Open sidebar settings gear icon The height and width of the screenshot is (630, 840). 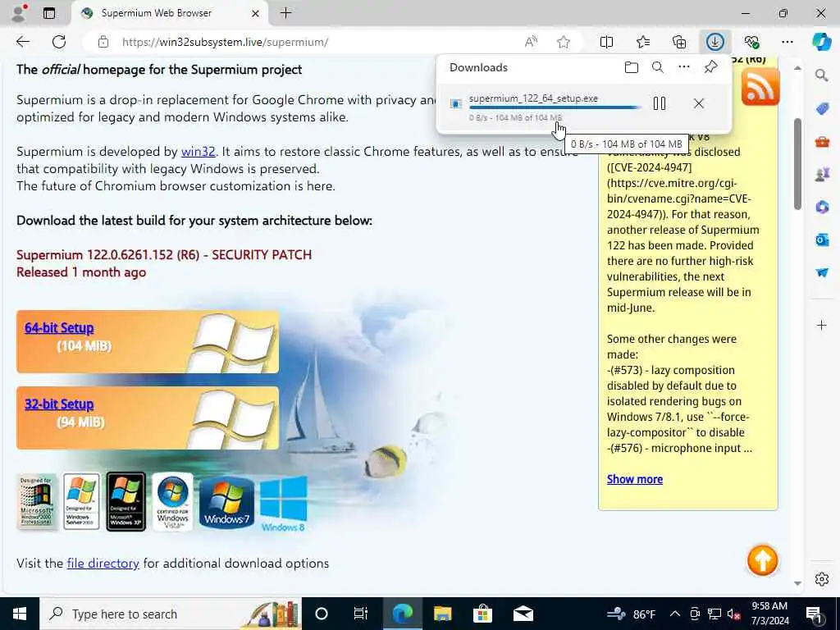[822, 579]
